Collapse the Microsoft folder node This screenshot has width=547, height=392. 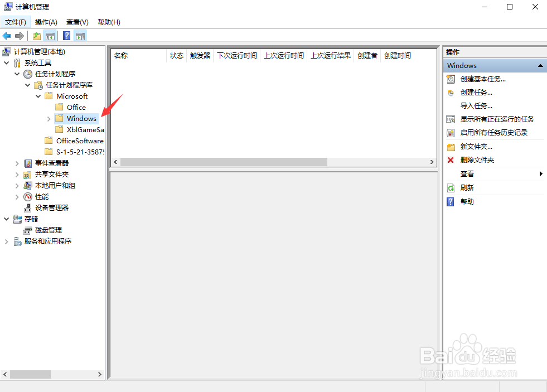[x=38, y=96]
